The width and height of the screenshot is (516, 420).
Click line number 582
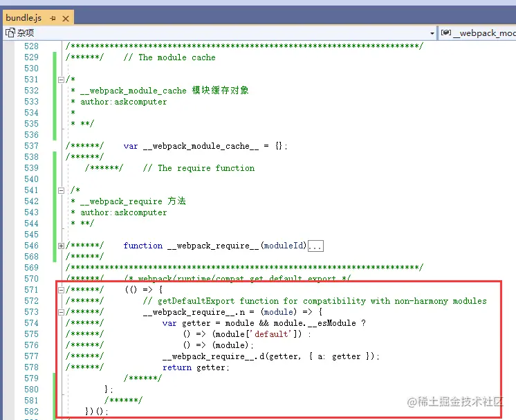tap(31, 412)
